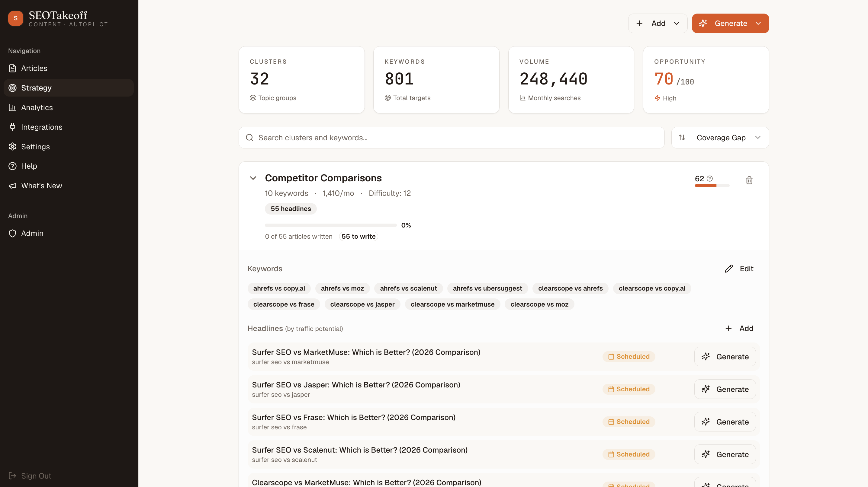The image size is (868, 487).
Task: Open Settings from the sidebar
Action: pos(68,146)
